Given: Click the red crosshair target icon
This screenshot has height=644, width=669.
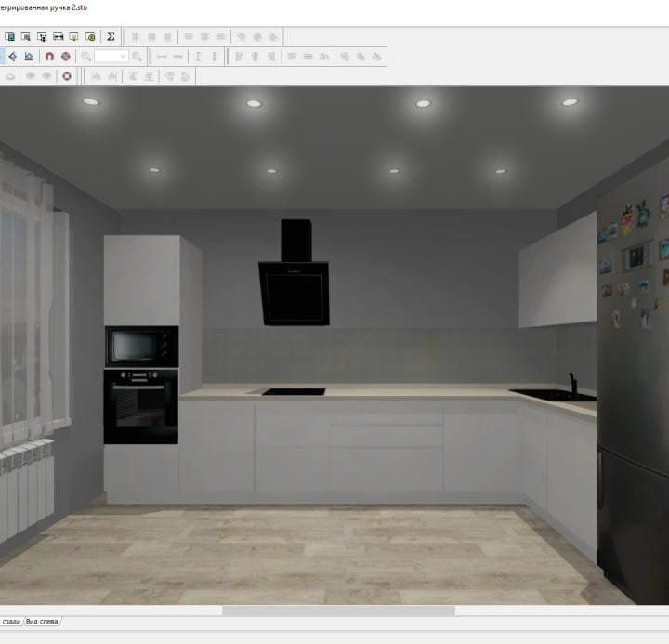Looking at the screenshot, I should coord(65,57).
